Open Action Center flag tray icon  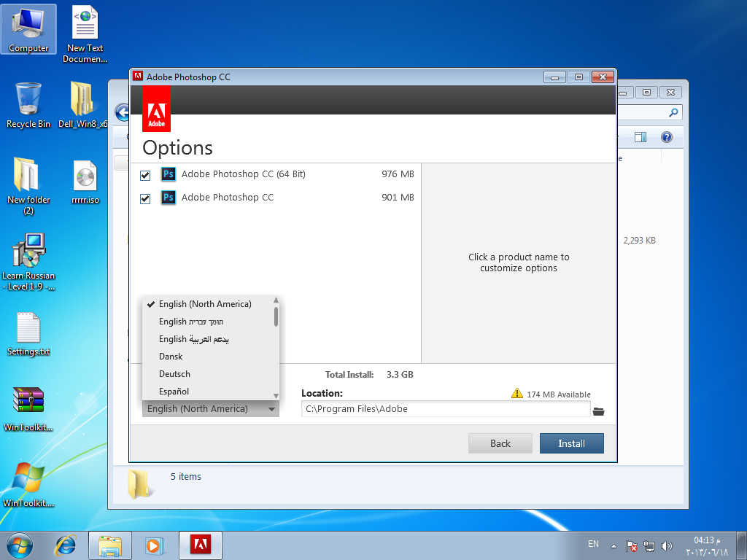click(x=632, y=545)
